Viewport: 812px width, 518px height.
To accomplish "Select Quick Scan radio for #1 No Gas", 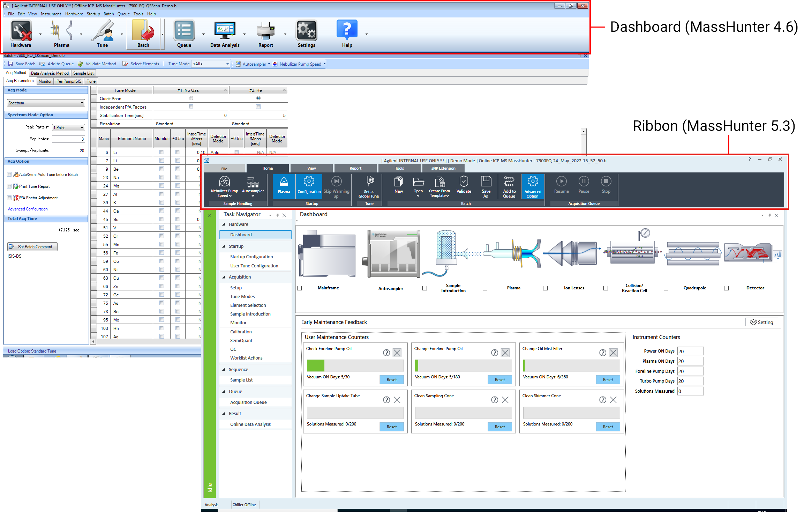I will 191,98.
